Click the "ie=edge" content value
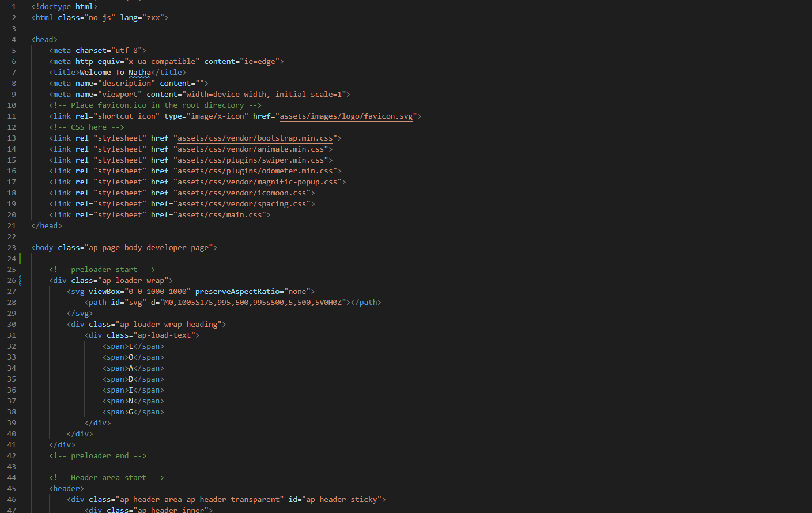812x513 pixels. [259, 62]
